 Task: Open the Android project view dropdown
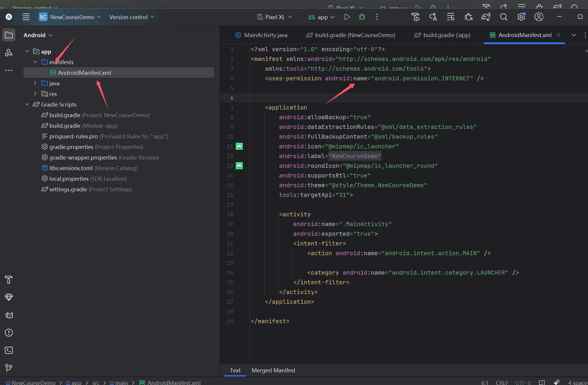click(x=38, y=35)
